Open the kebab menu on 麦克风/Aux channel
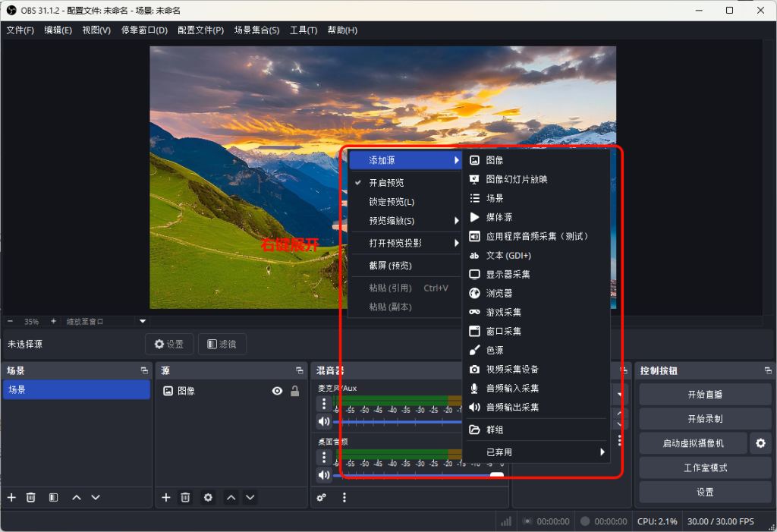Image resolution: width=777 pixels, height=532 pixels. 324,404
